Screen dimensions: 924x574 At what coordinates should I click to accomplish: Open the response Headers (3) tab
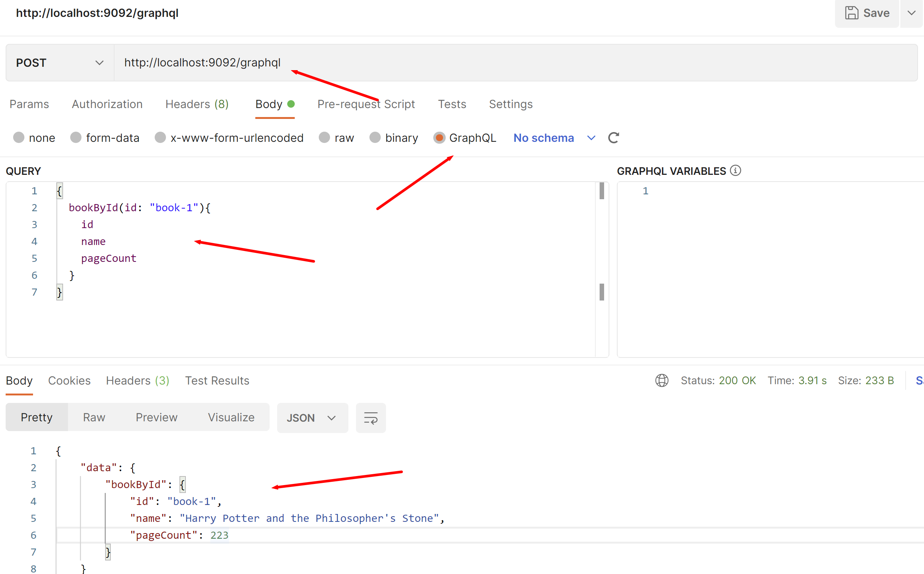pyautogui.click(x=137, y=380)
